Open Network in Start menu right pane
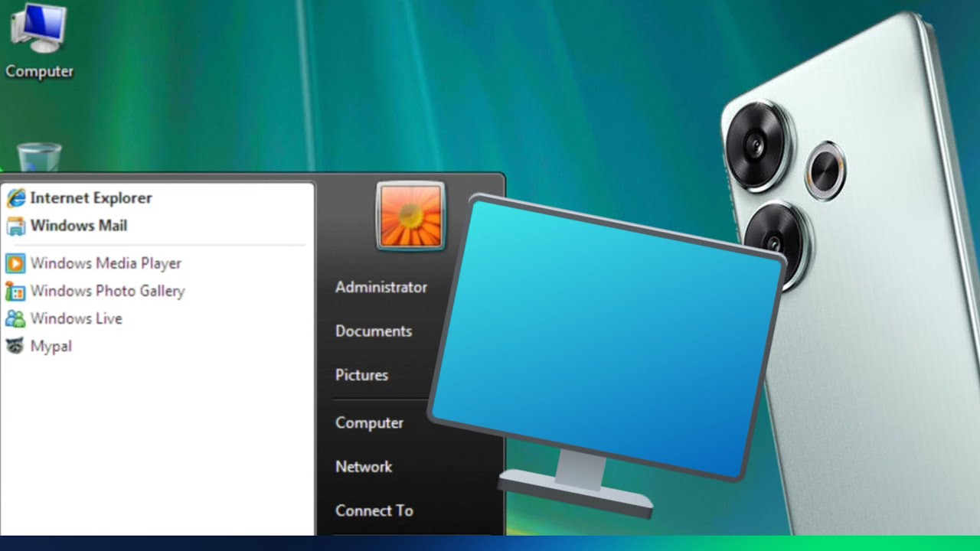The width and height of the screenshot is (980, 551). tap(364, 467)
